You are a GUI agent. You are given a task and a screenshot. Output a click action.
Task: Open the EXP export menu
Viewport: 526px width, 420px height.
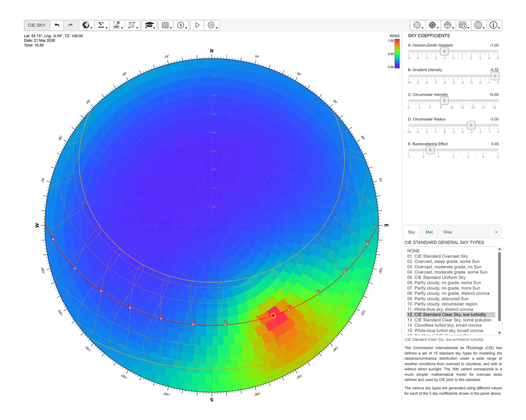(x=118, y=25)
